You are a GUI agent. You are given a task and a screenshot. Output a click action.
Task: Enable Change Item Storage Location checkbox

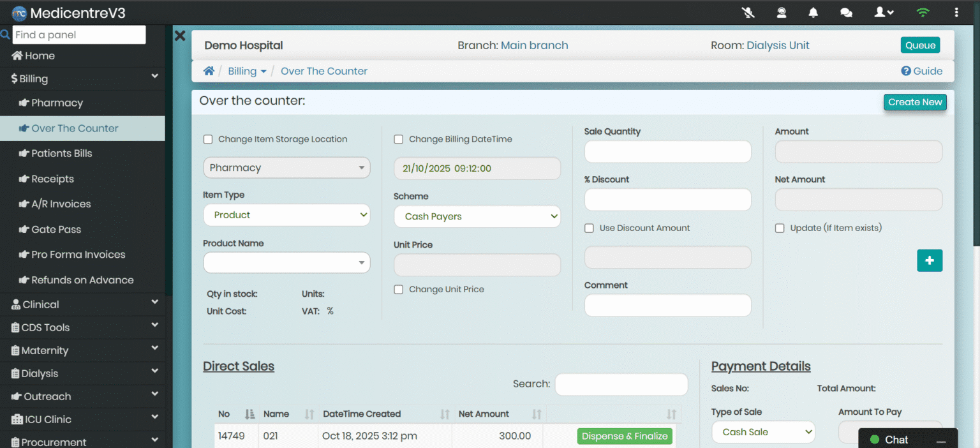[x=208, y=139]
